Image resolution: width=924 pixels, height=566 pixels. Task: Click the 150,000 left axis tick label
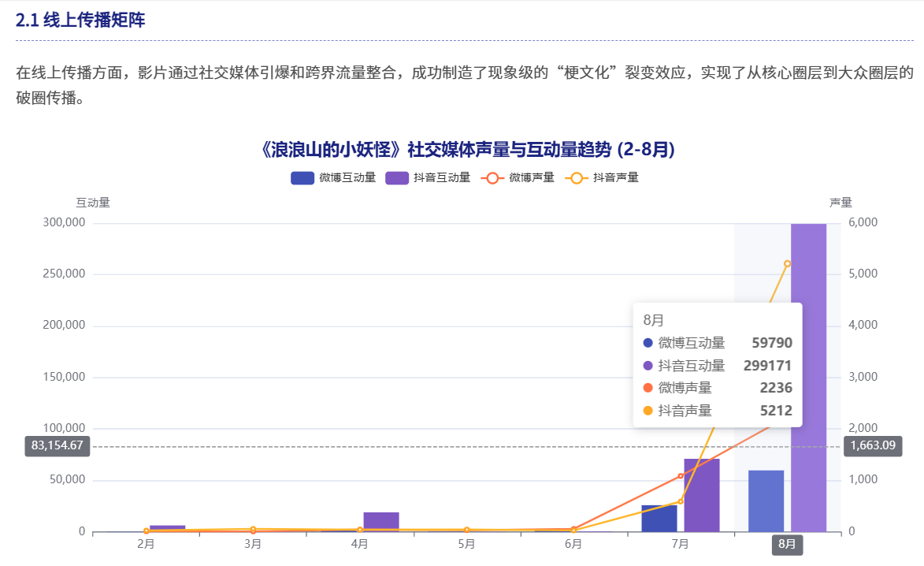pyautogui.click(x=65, y=377)
